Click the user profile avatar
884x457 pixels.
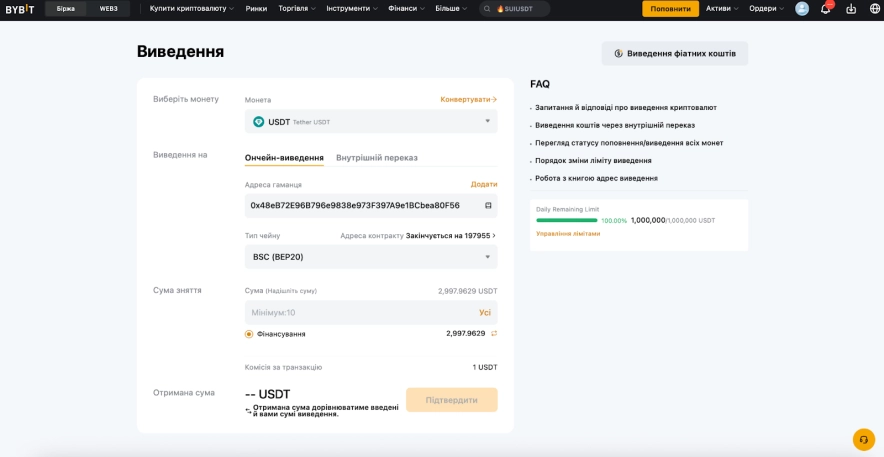click(x=802, y=9)
